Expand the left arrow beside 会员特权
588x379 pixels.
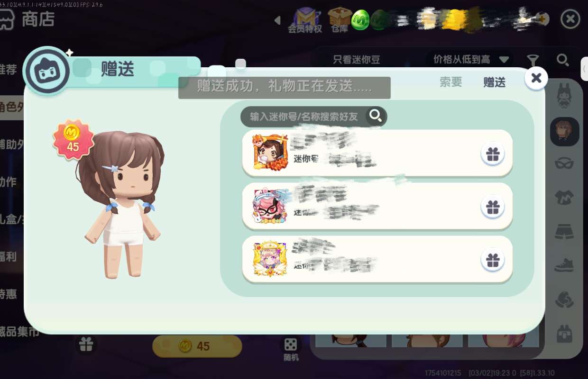coord(278,20)
